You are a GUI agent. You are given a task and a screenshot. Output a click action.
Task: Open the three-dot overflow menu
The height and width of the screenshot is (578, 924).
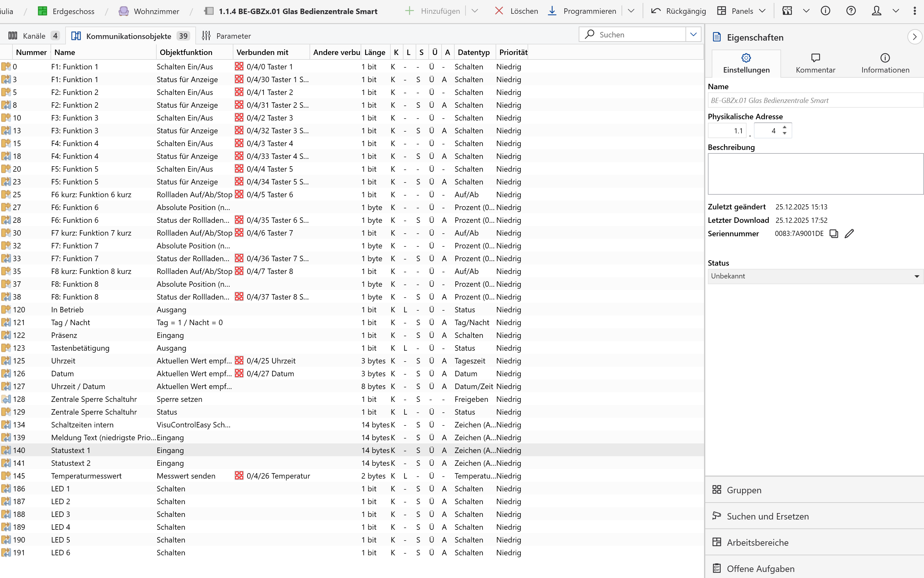click(x=914, y=11)
